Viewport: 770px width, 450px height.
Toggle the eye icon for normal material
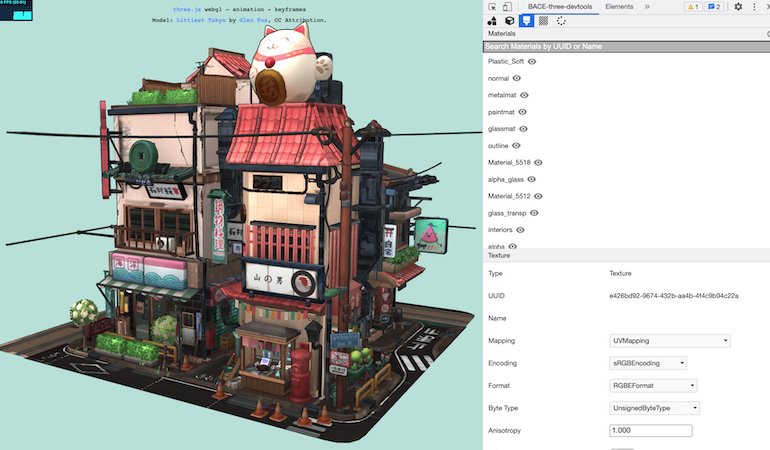pyautogui.click(x=517, y=78)
